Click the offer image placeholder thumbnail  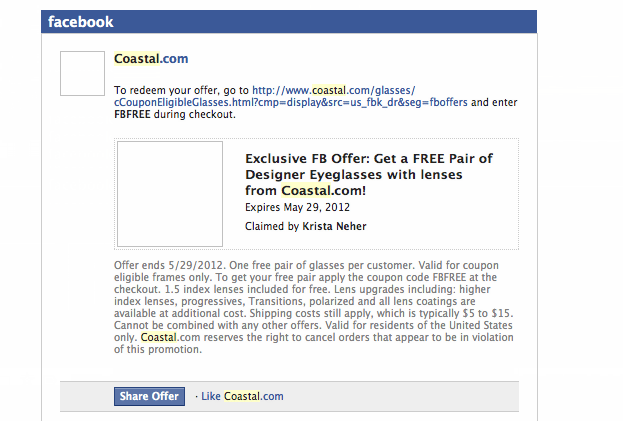(170, 194)
